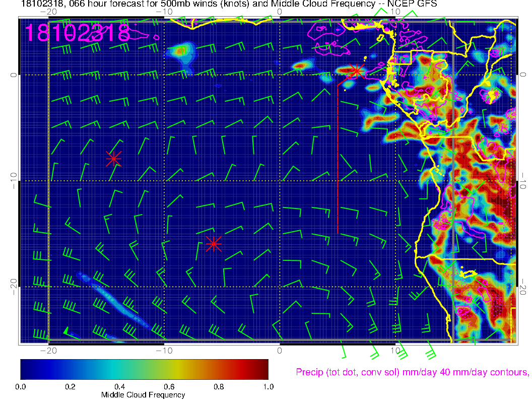The height and width of the screenshot is (411, 532).
Task: Click the left axis label -10
Action: point(13,181)
